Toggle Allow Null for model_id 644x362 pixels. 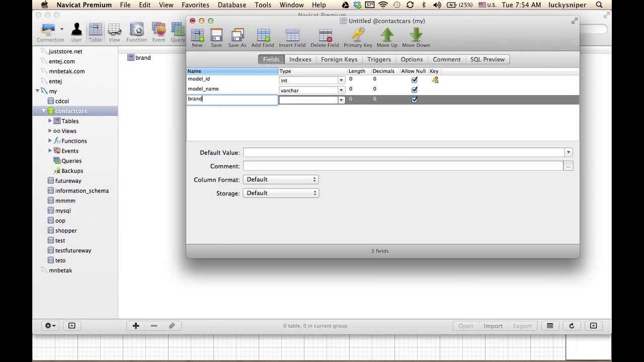415,79
